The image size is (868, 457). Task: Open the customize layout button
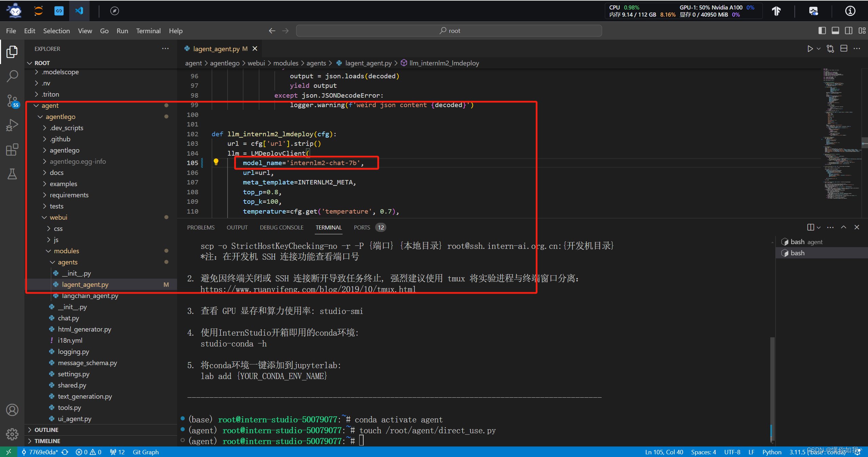tap(862, 31)
